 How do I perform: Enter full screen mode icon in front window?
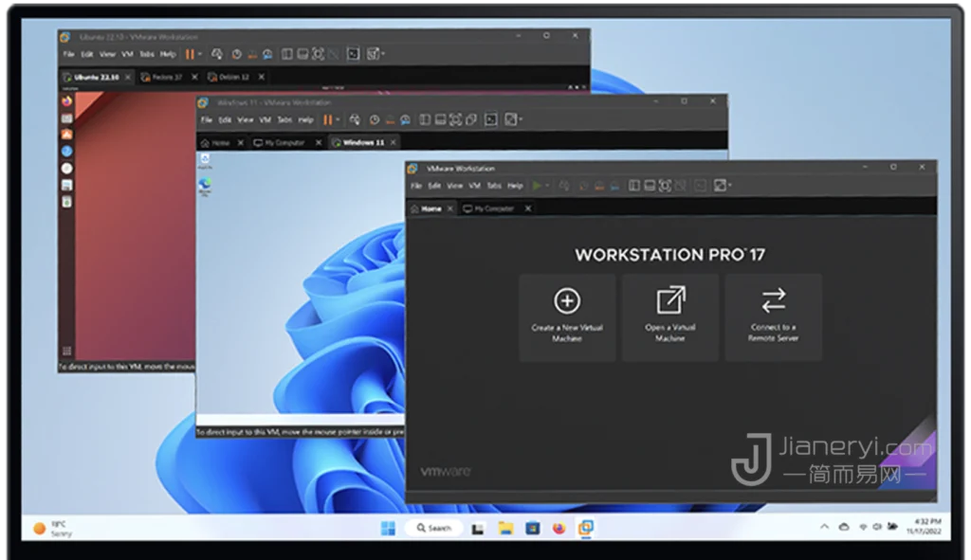[665, 185]
